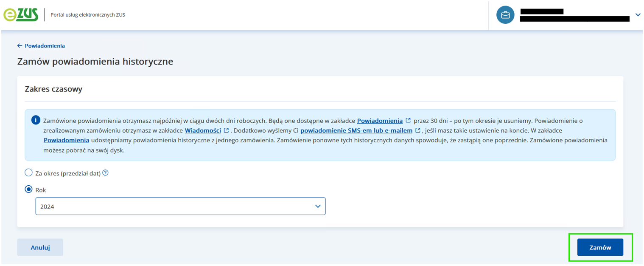
Task: Open the help tooltip icon next to 'Za okres'
Action: click(x=106, y=173)
